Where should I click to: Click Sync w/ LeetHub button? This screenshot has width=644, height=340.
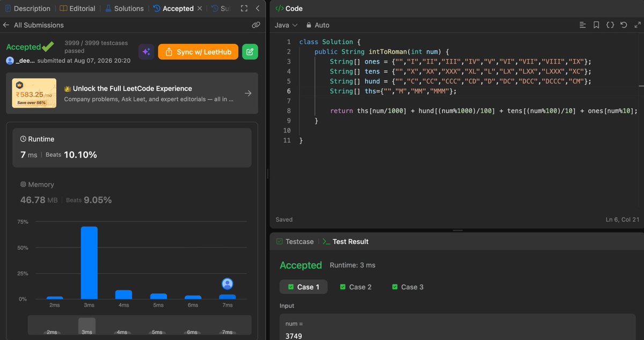(x=198, y=52)
